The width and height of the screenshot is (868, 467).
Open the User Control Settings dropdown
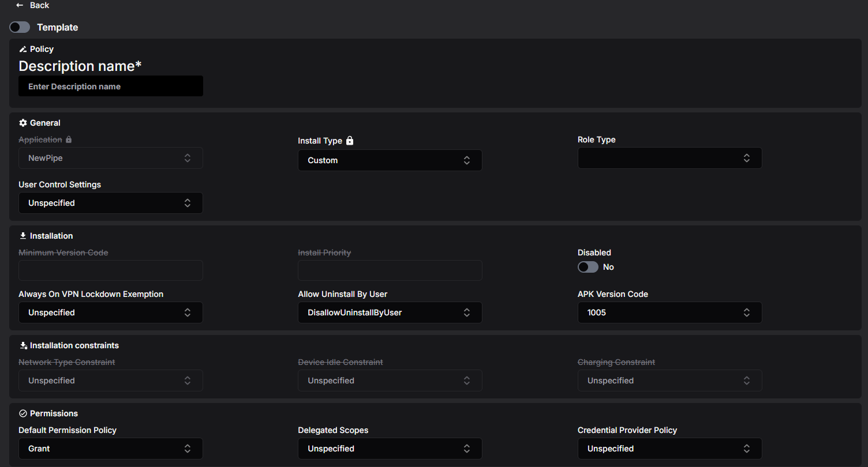111,203
